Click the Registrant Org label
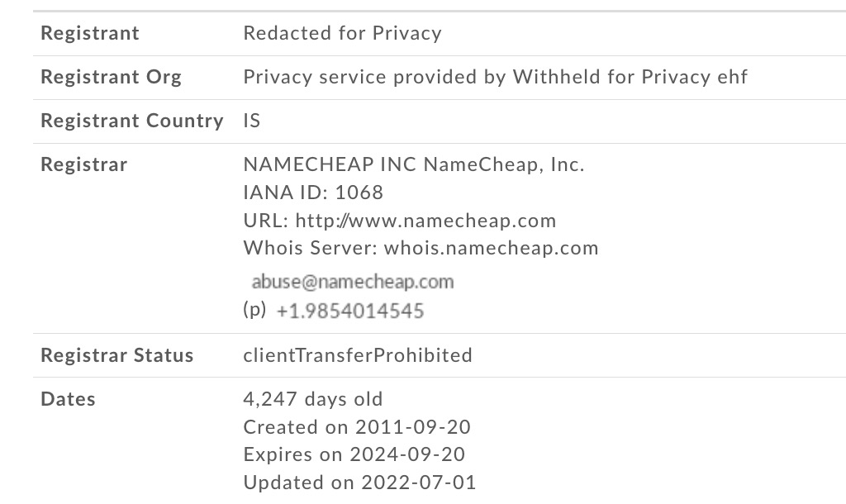846x504 pixels. pyautogui.click(x=112, y=77)
